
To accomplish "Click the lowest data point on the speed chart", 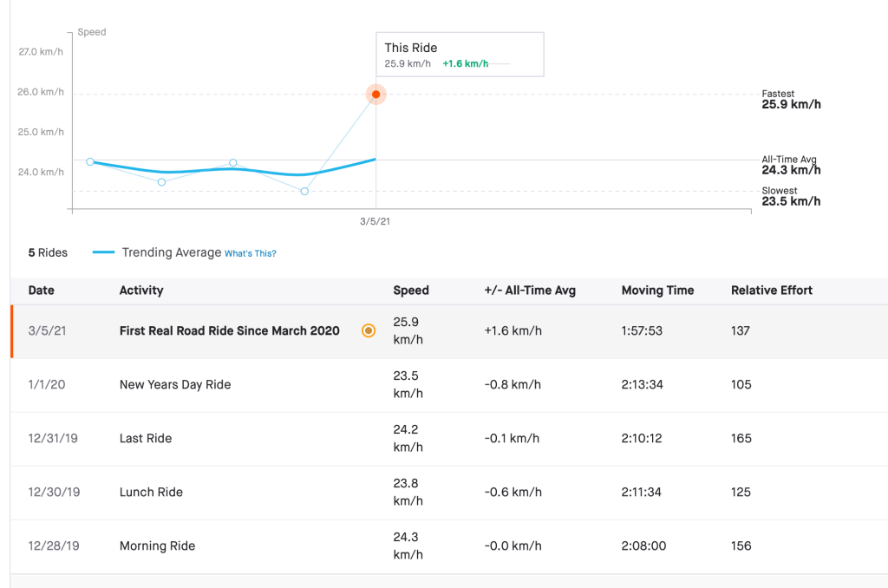I will [304, 191].
